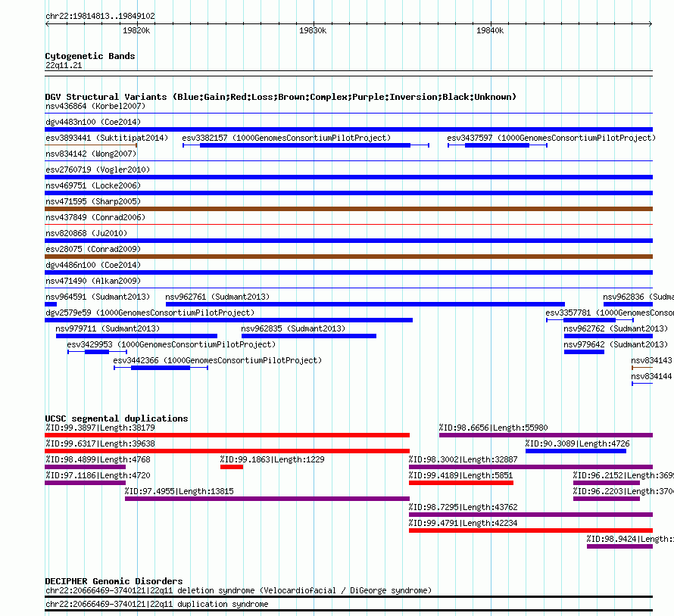Click duplication %ID:96.2152 label

coord(623,475)
